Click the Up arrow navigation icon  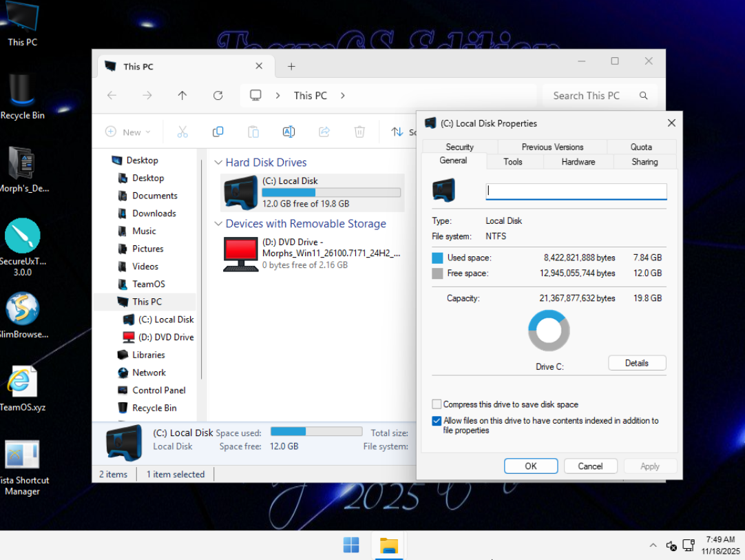pos(182,96)
